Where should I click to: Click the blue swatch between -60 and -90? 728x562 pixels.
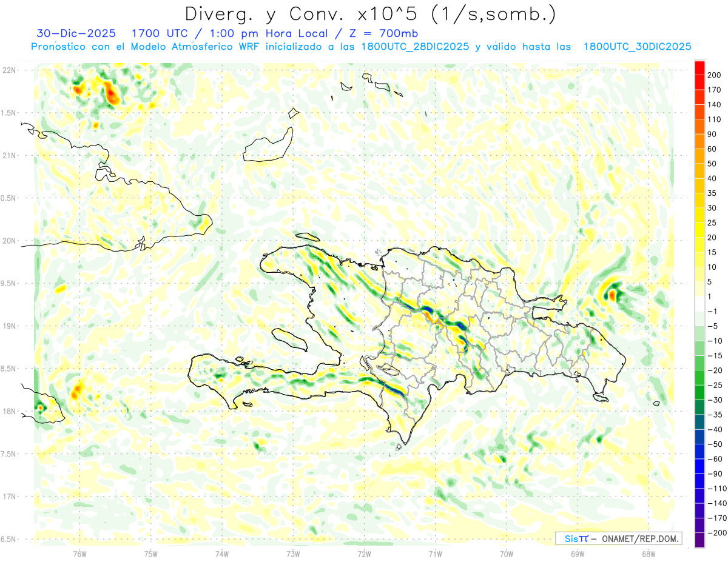pos(699,466)
